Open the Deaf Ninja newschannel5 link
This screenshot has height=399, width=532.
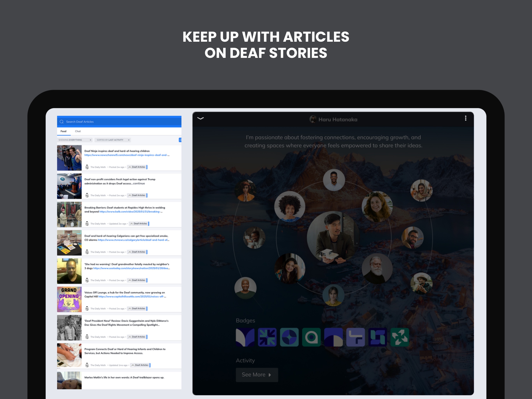(x=127, y=155)
